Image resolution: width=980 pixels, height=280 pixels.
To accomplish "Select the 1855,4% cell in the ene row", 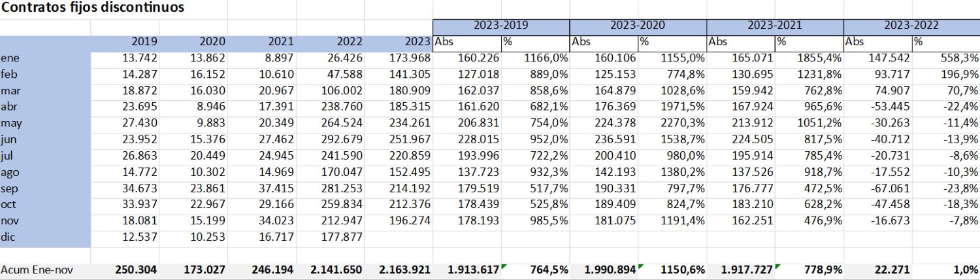I will tap(809, 59).
